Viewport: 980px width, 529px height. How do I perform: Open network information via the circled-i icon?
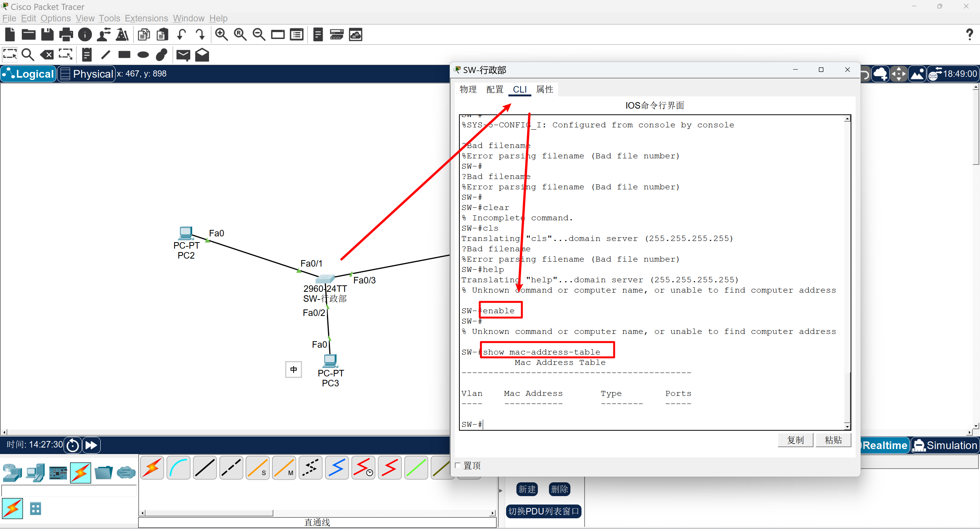85,35
